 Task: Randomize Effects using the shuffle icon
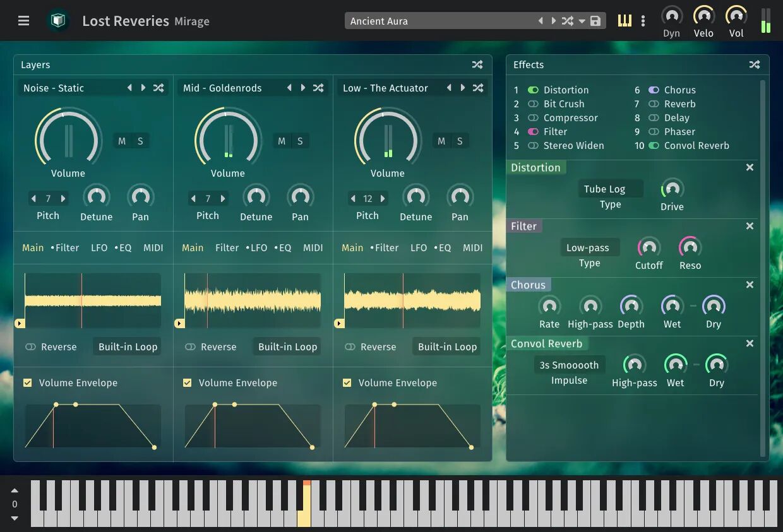pyautogui.click(x=754, y=64)
